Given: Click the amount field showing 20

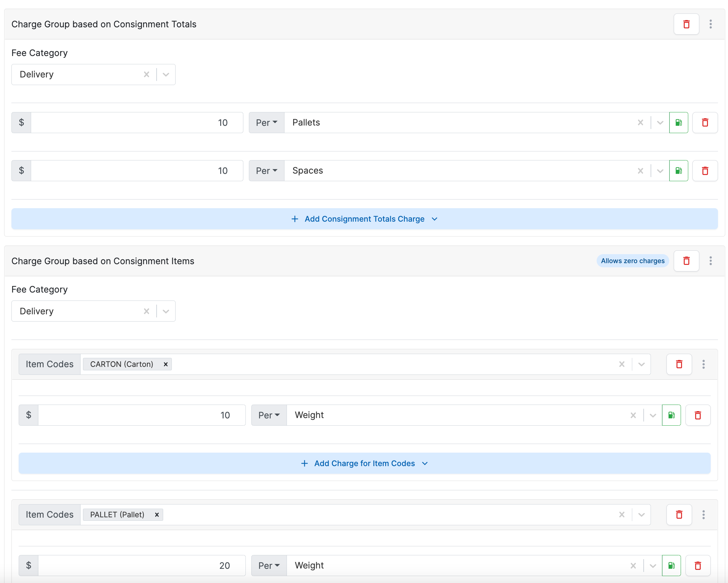Looking at the screenshot, I should point(142,566).
